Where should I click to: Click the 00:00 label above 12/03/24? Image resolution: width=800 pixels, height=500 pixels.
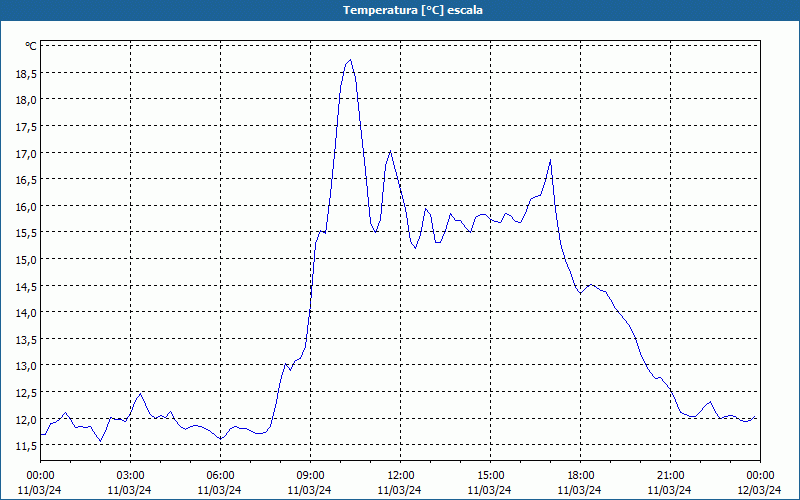click(760, 476)
